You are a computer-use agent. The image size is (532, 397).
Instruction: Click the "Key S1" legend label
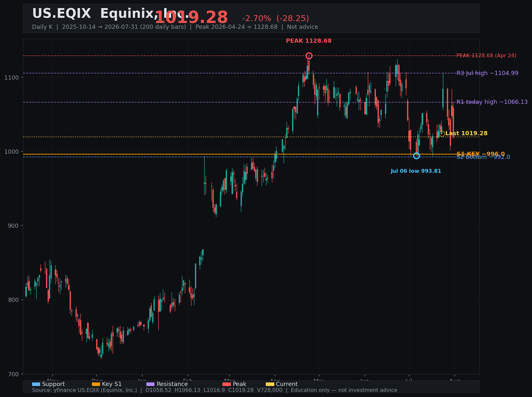tap(112, 384)
